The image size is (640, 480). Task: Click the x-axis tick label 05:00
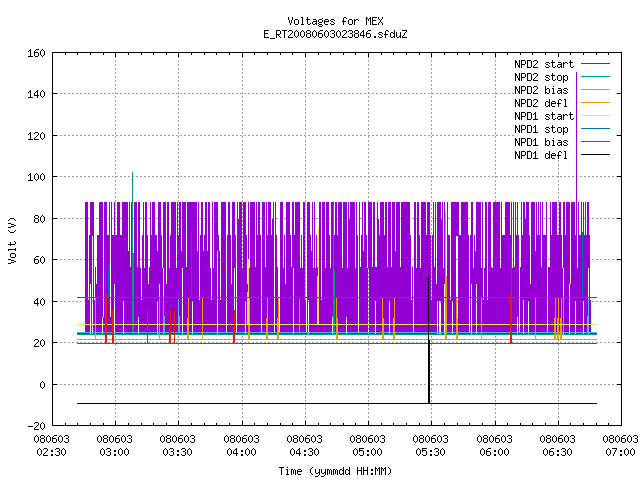(367, 452)
